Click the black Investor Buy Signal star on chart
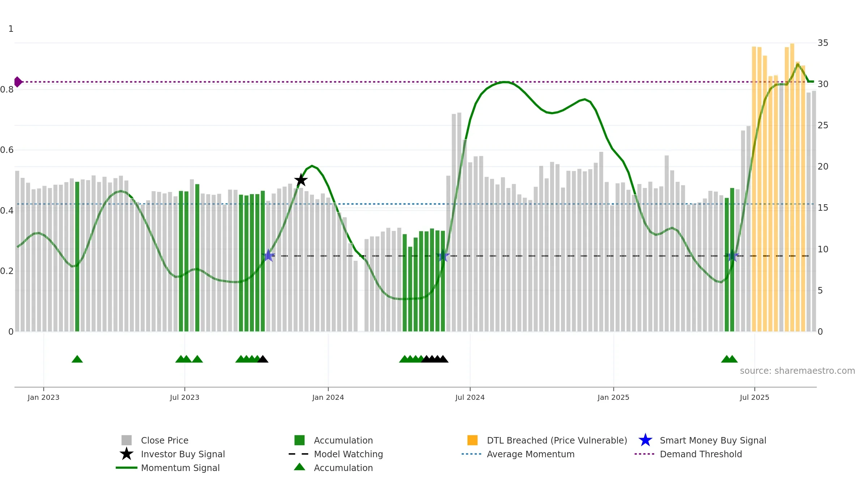 (301, 180)
